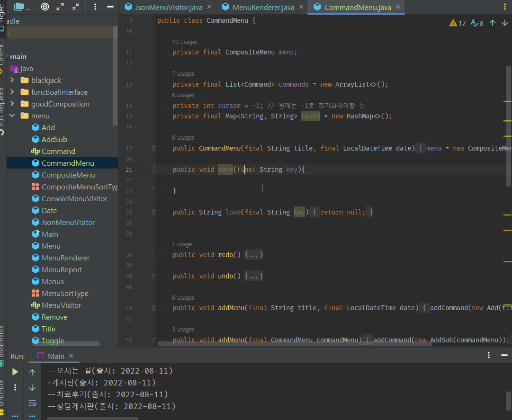Click the typos count indicator

click(477, 23)
